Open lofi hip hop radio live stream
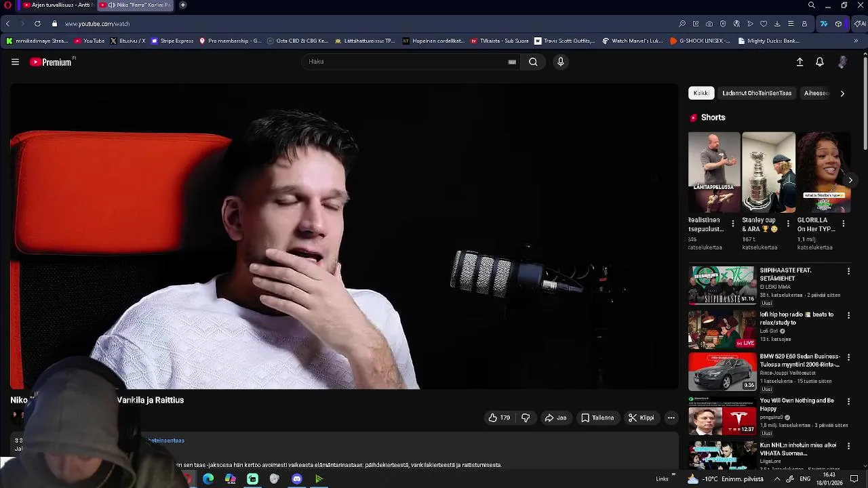 (x=722, y=329)
